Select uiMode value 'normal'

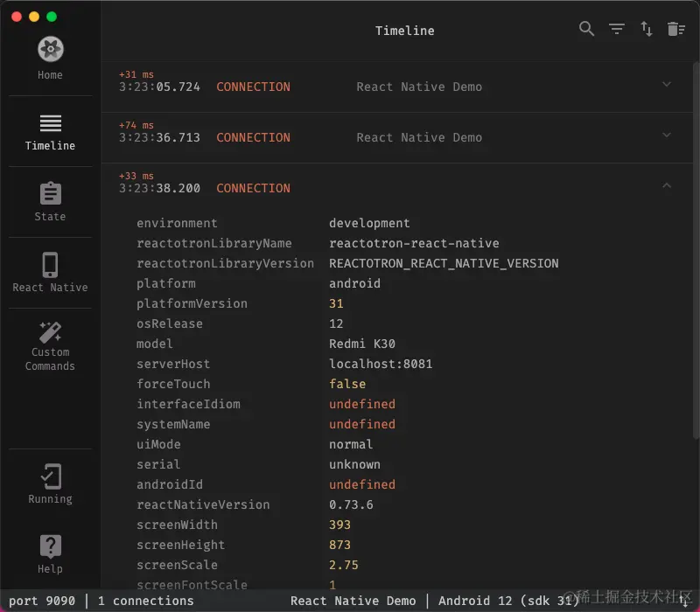[x=351, y=444]
